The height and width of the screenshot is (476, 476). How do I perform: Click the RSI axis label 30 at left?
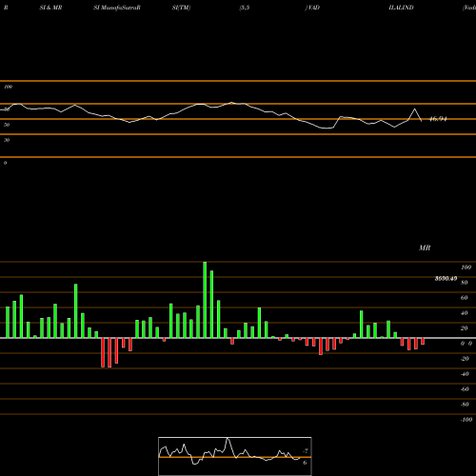[x=7, y=140]
